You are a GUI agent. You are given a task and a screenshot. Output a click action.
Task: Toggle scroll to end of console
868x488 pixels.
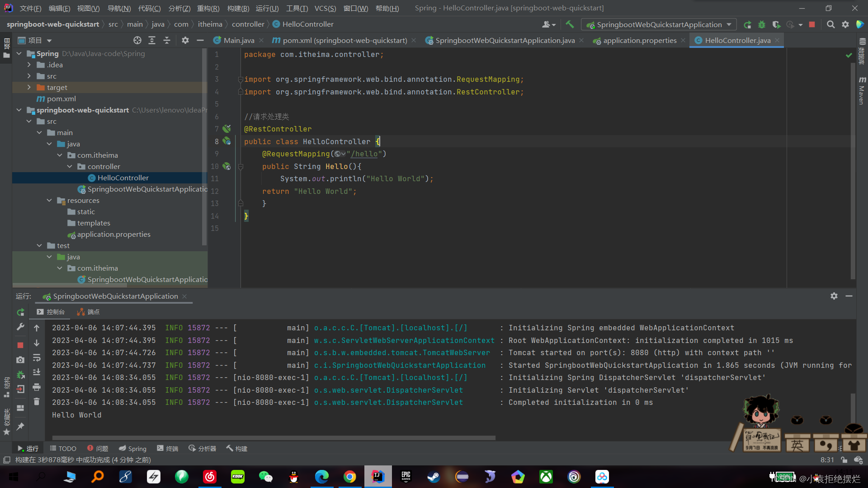(x=37, y=372)
